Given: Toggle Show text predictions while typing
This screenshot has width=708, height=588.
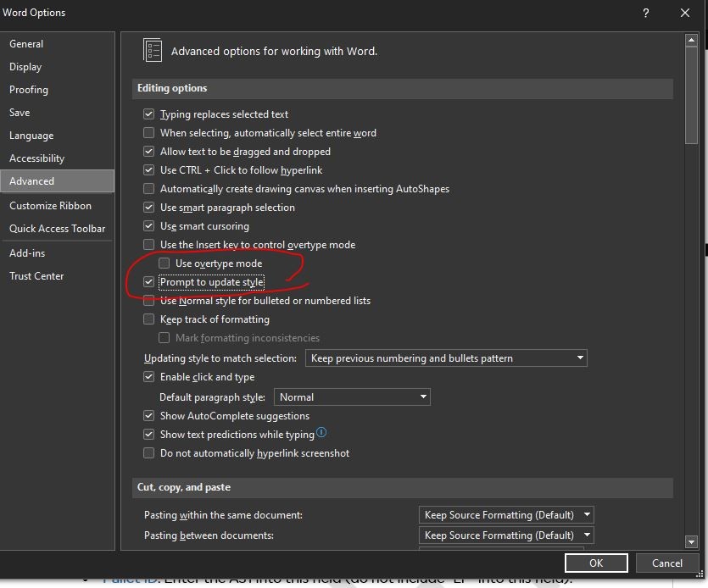Looking at the screenshot, I should click(x=148, y=434).
